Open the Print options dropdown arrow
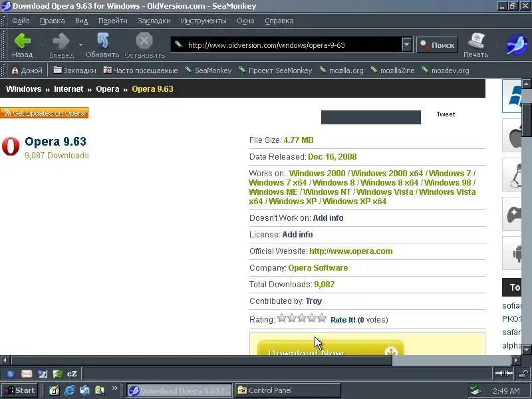Screen dimensions: 532x399 pyautogui.click(x=495, y=45)
